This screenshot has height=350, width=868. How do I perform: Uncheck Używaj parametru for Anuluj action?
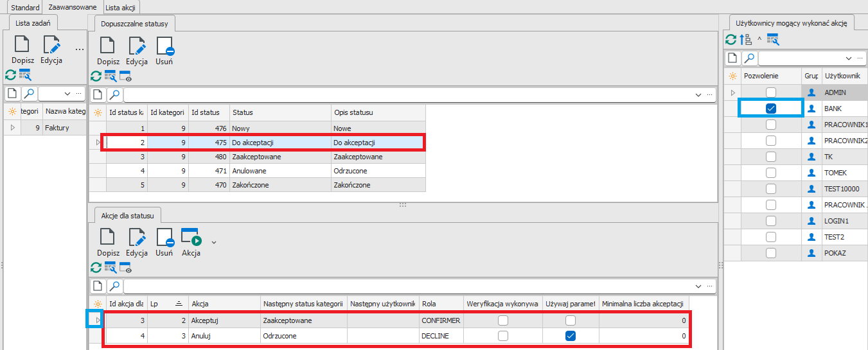pos(570,335)
